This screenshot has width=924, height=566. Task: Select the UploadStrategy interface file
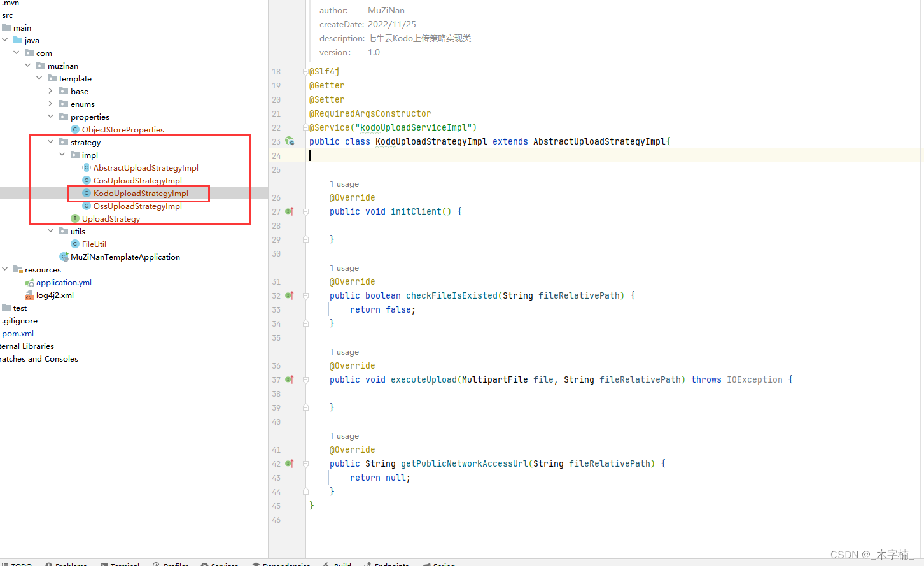(111, 218)
